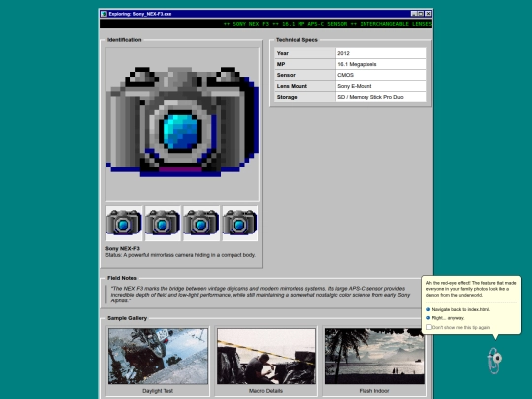Minimize the Sony_NEX-F3.exe window
532x399 pixels.
tap(414, 14)
